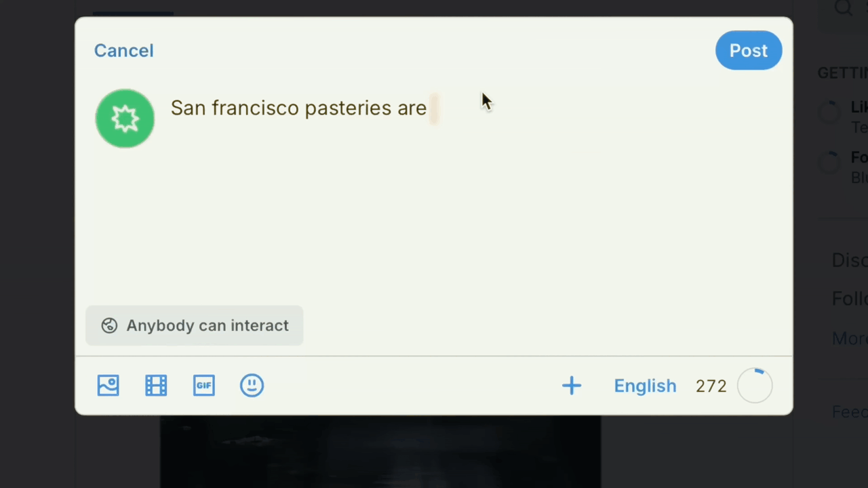Click the character count progress circle

(755, 386)
